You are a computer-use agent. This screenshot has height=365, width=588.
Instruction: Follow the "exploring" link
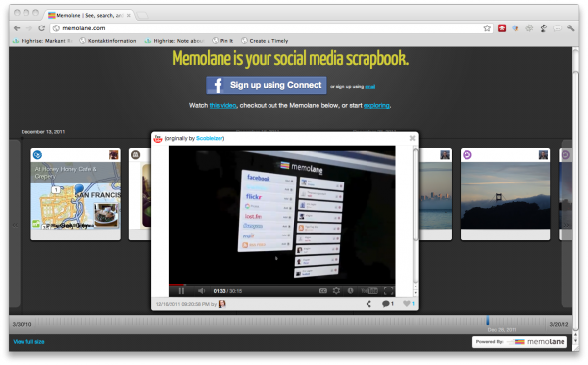coord(376,106)
